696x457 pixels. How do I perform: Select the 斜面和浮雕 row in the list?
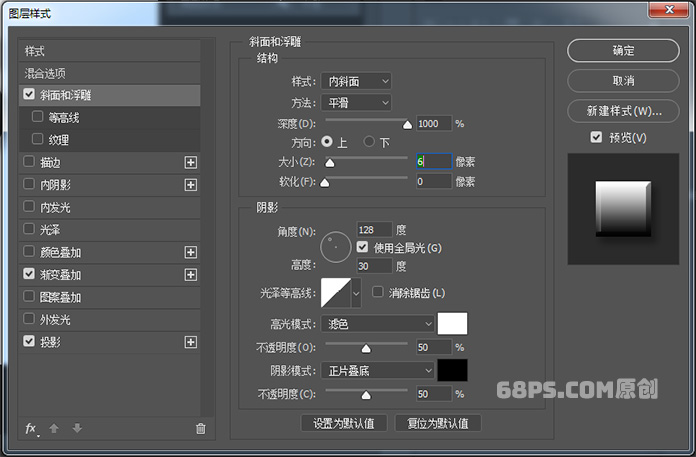110,95
